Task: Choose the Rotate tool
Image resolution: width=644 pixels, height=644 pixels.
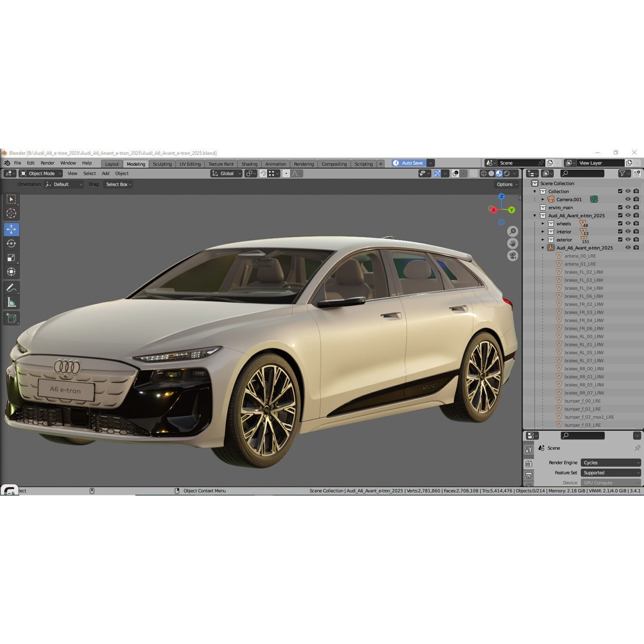Action: [x=11, y=243]
